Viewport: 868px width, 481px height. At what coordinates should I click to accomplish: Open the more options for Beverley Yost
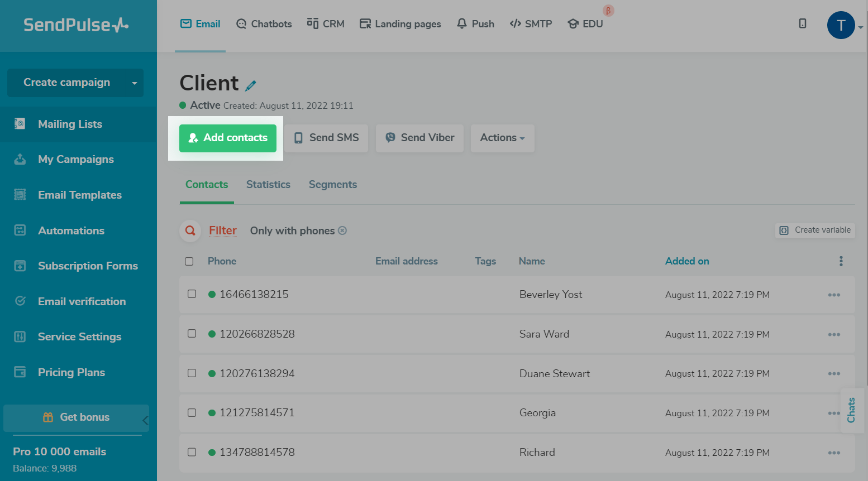tap(833, 295)
